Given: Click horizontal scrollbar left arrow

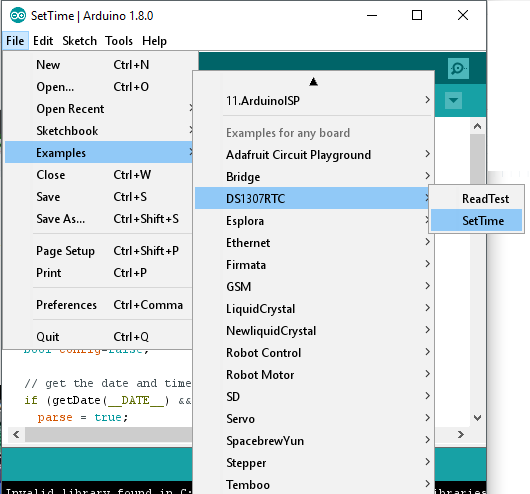Looking at the screenshot, I should pos(16,434).
